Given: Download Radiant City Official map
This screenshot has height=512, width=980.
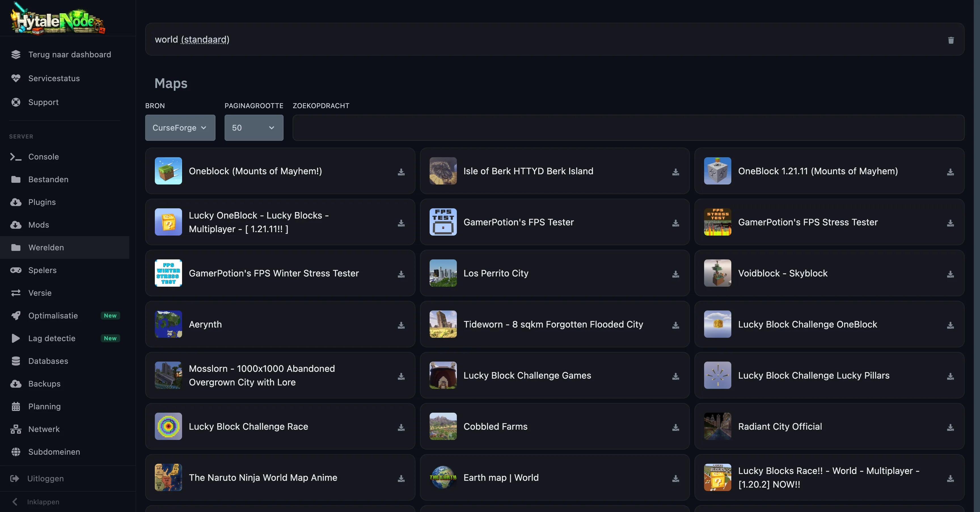Looking at the screenshot, I should pyautogui.click(x=950, y=427).
